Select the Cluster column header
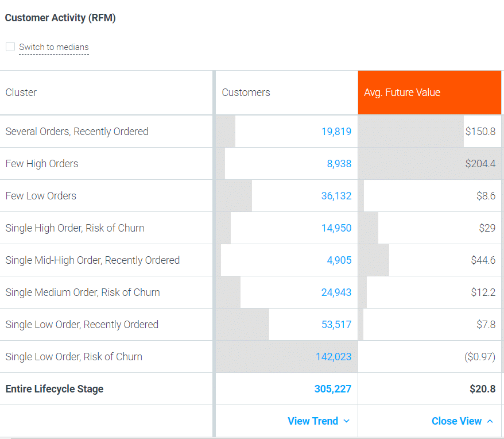504x439 pixels. (x=21, y=93)
